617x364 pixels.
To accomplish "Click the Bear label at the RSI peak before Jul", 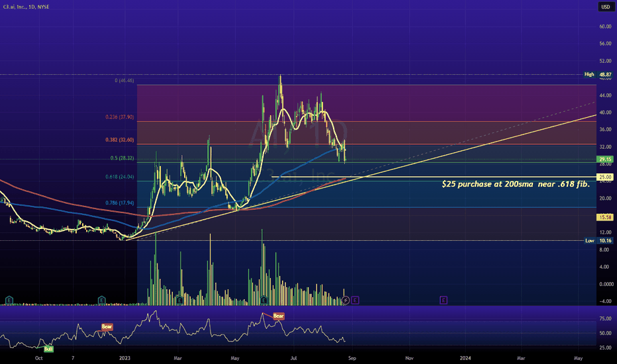I will (278, 316).
